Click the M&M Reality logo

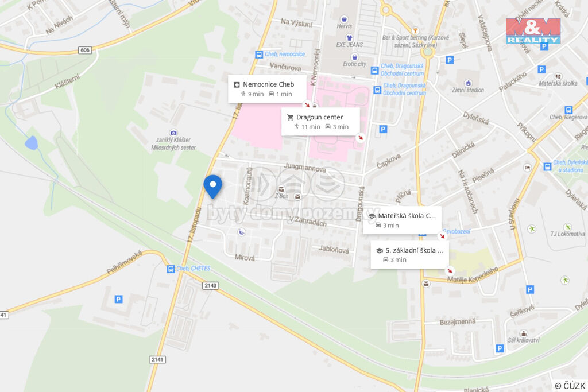pyautogui.click(x=533, y=31)
